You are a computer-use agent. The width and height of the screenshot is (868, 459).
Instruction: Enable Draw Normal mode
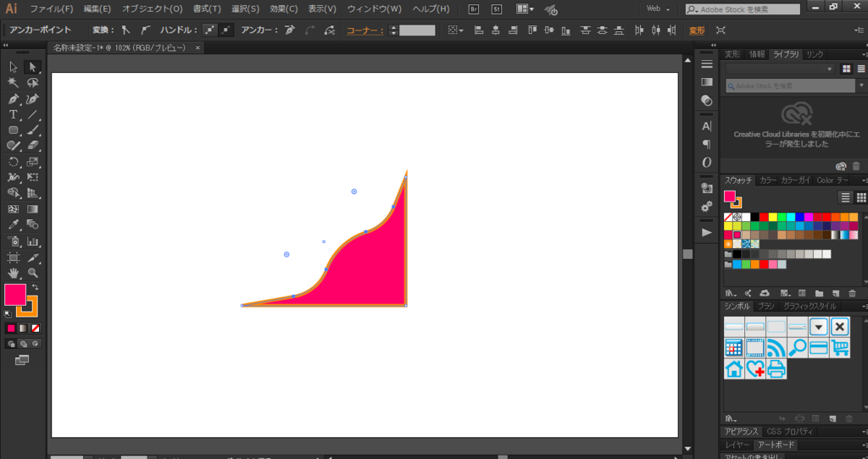11,344
